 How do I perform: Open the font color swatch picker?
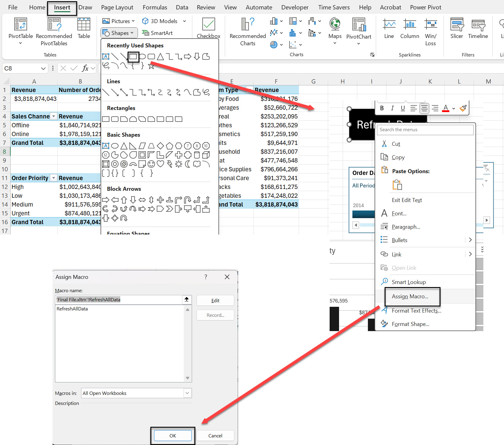tap(453, 108)
